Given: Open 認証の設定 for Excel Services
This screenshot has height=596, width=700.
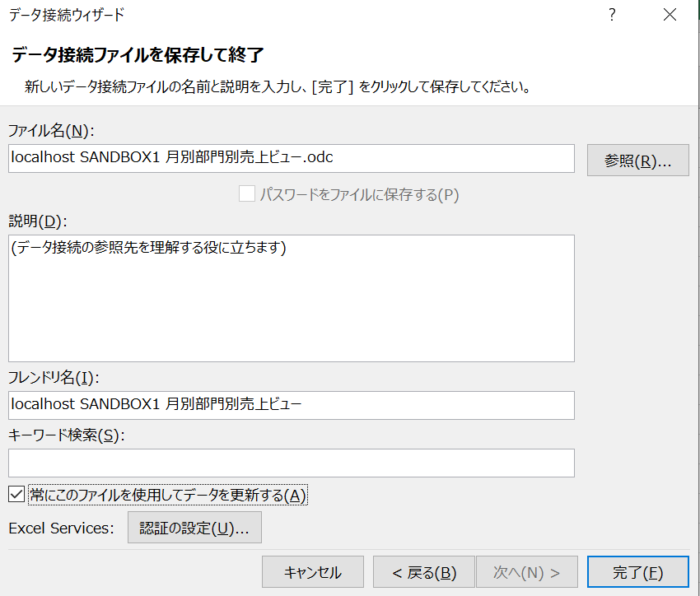Looking at the screenshot, I should (x=194, y=527).
